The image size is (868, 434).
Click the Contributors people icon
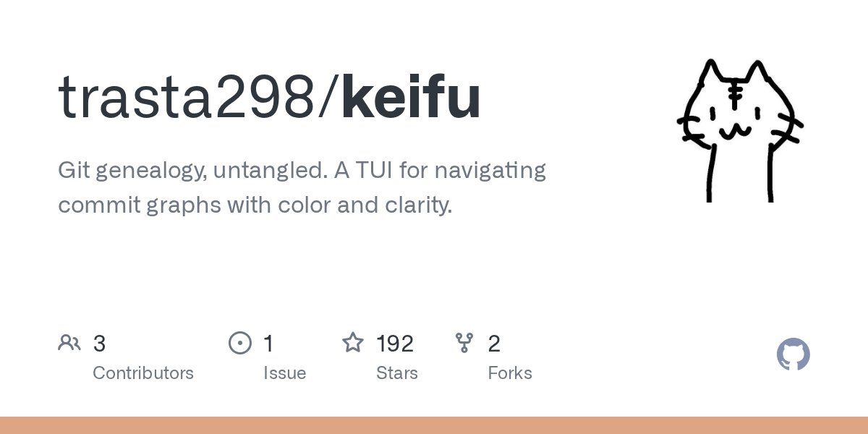tap(69, 343)
